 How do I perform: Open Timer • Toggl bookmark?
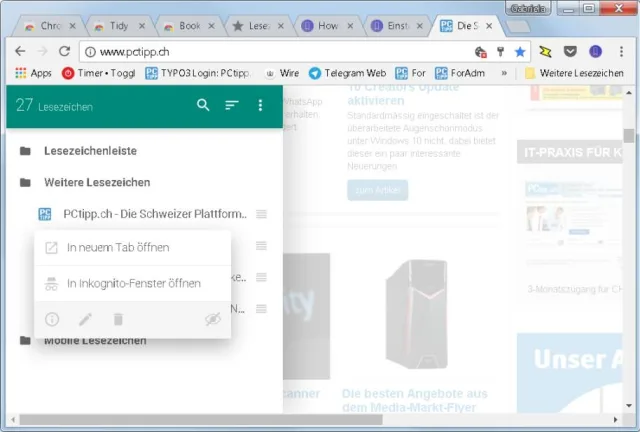(x=98, y=73)
